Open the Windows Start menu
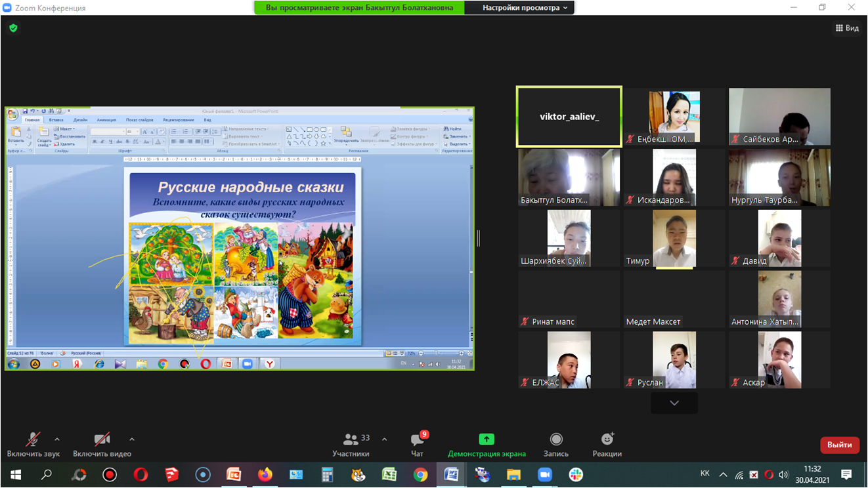Screen dimensions: 868x488 [16, 474]
